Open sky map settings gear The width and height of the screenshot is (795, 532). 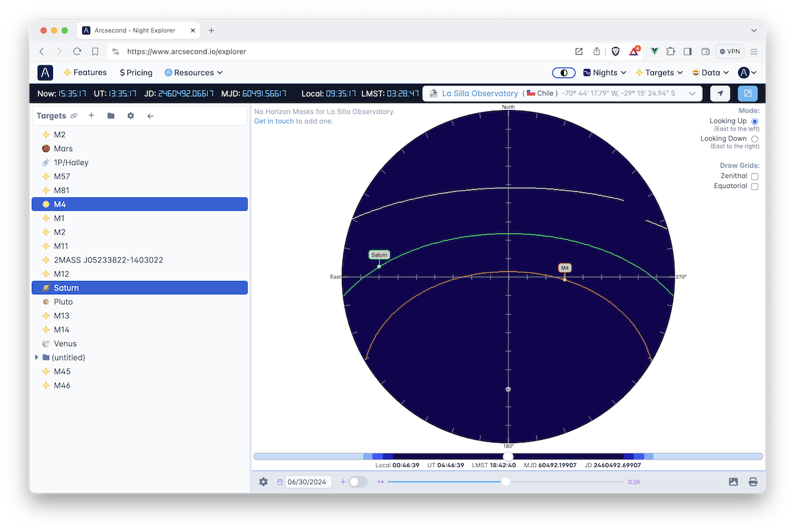pyautogui.click(x=263, y=482)
